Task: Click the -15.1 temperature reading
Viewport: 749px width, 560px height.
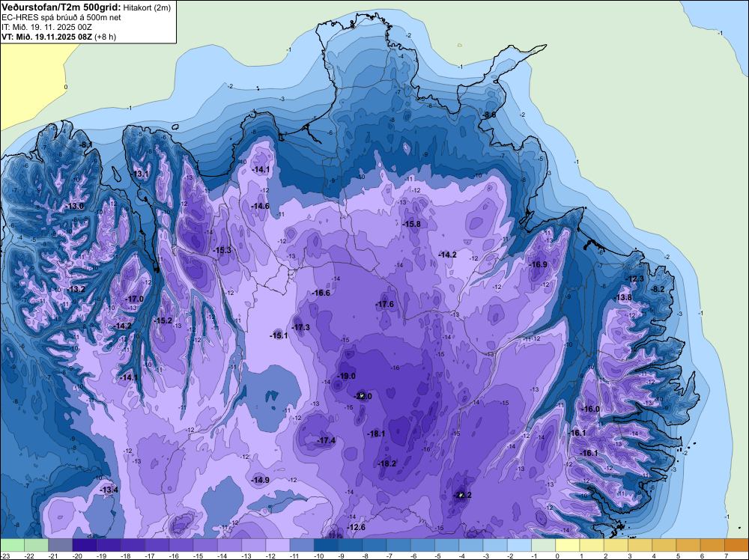Action: (x=279, y=335)
